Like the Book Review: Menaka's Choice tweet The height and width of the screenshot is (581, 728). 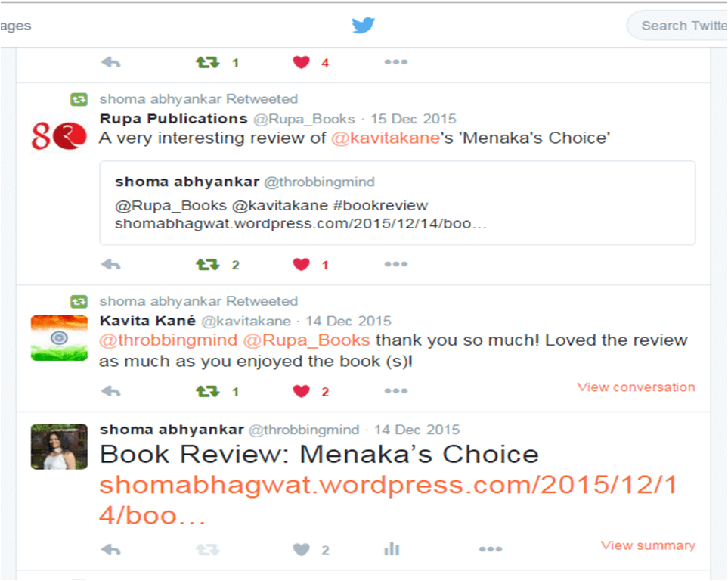click(302, 550)
